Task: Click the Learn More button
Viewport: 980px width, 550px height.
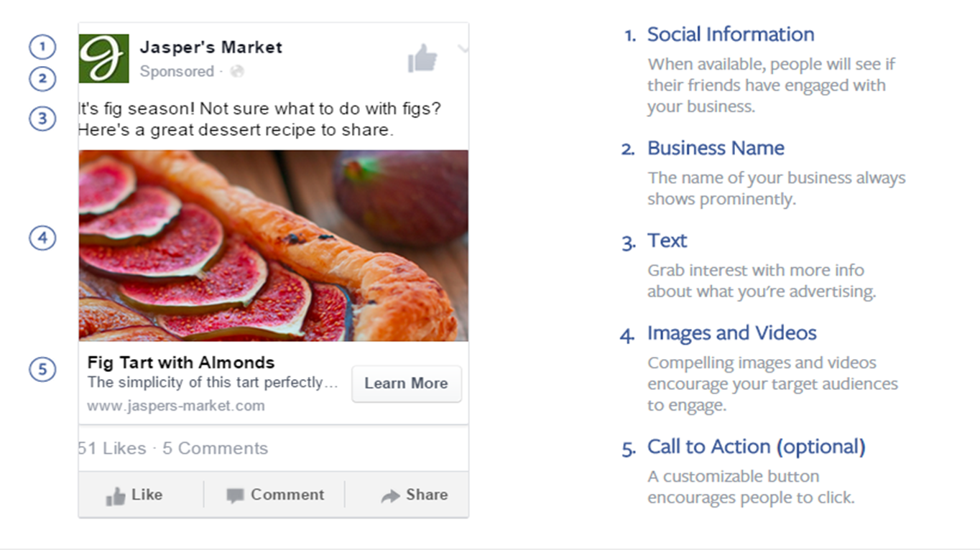Action: click(407, 383)
